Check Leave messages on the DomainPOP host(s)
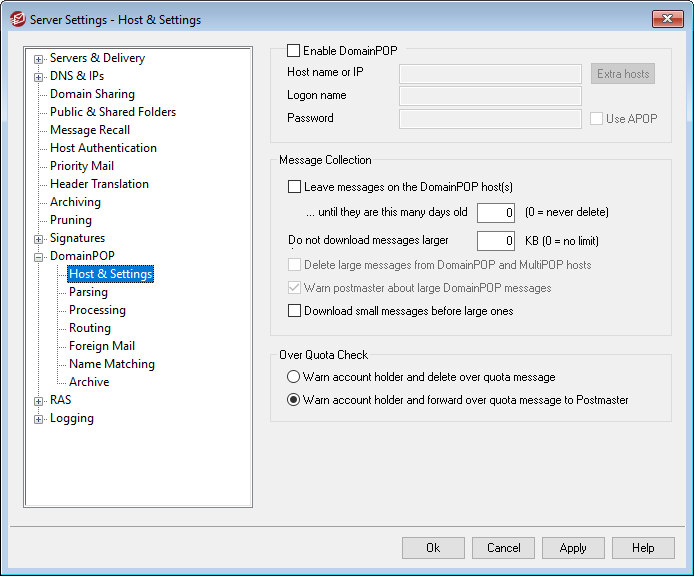The height and width of the screenshot is (576, 694). pyautogui.click(x=294, y=186)
